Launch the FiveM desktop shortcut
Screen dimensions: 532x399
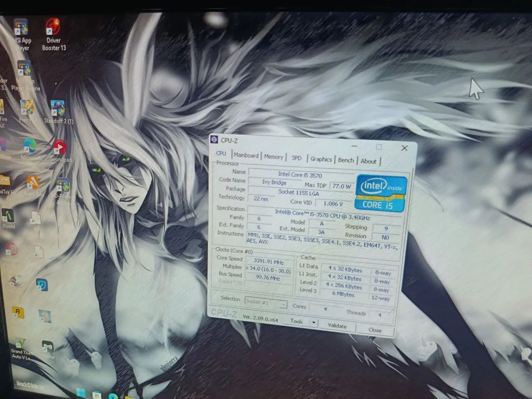(x=8, y=219)
